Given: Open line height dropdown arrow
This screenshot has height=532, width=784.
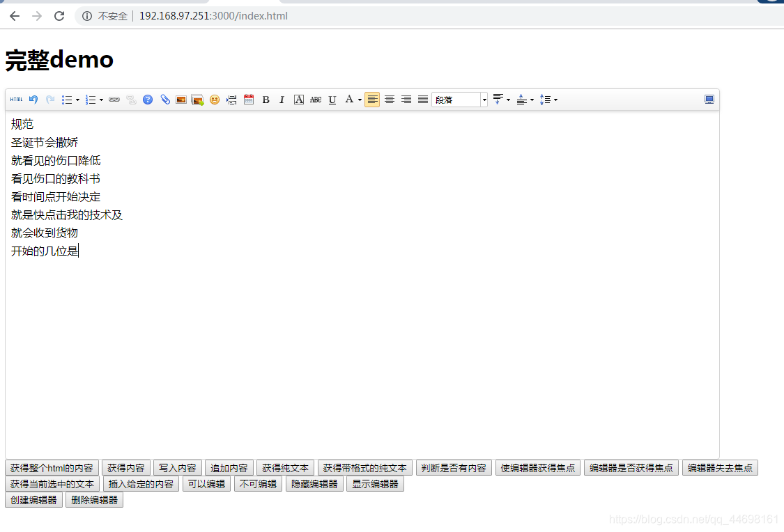Looking at the screenshot, I should coord(555,100).
